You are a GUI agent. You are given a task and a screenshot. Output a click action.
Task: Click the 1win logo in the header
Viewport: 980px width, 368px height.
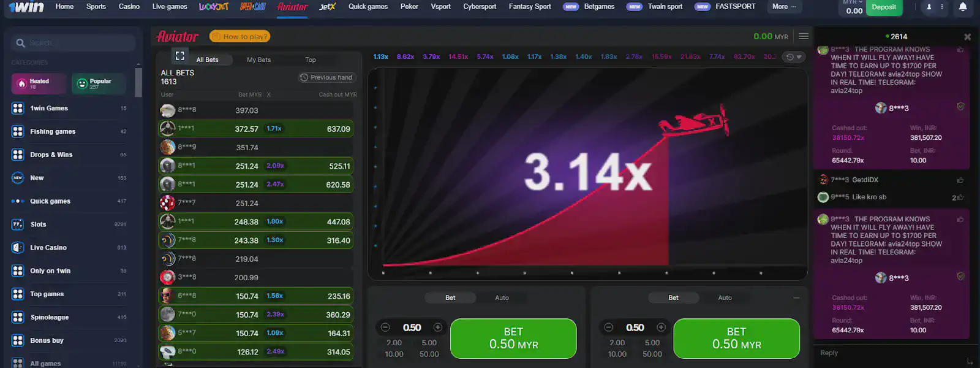pos(26,7)
